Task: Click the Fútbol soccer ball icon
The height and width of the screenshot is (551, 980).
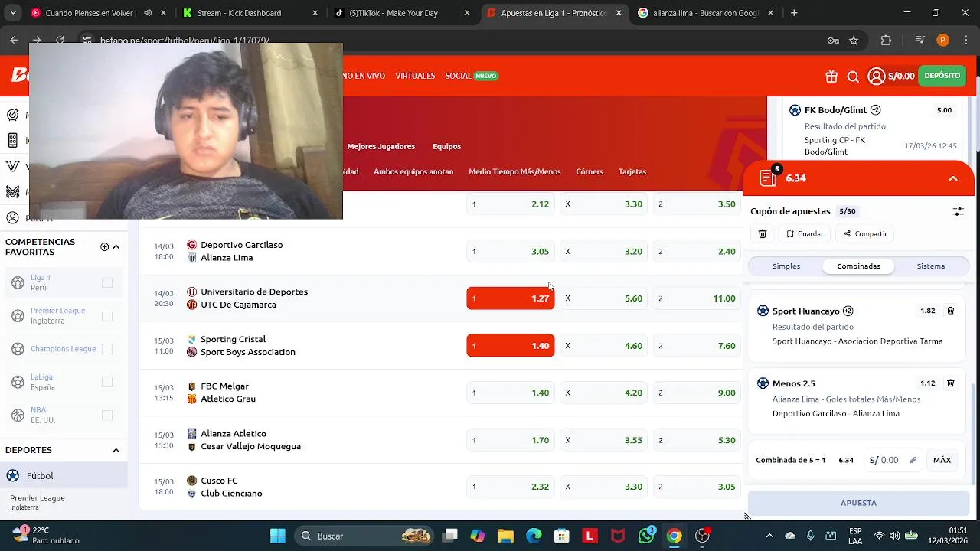Action: point(12,475)
